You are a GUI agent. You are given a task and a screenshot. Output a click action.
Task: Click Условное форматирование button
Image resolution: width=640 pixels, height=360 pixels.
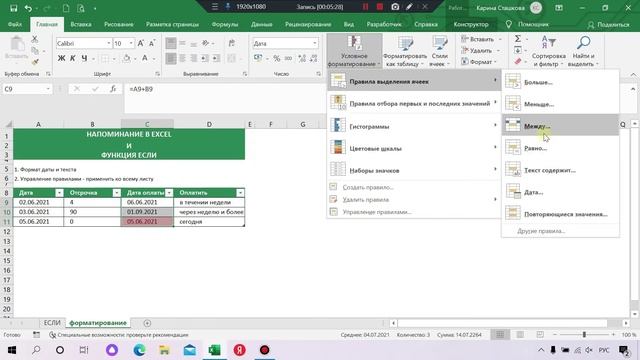click(x=354, y=51)
